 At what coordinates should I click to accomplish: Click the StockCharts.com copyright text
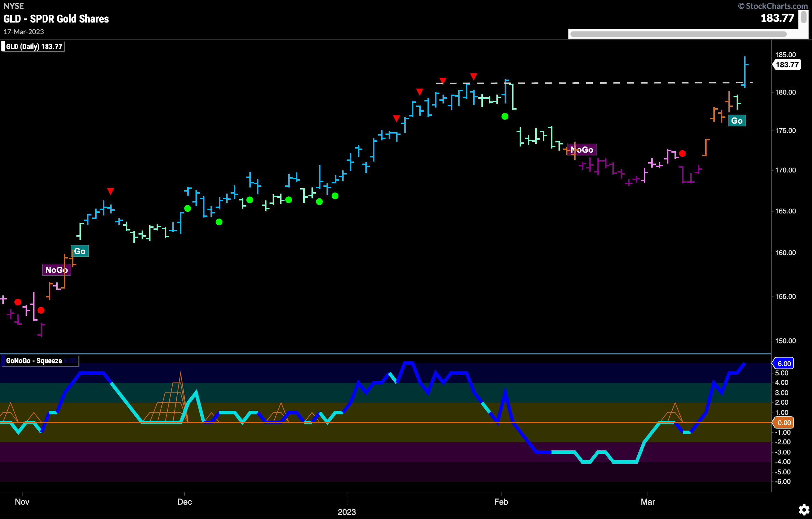773,6
